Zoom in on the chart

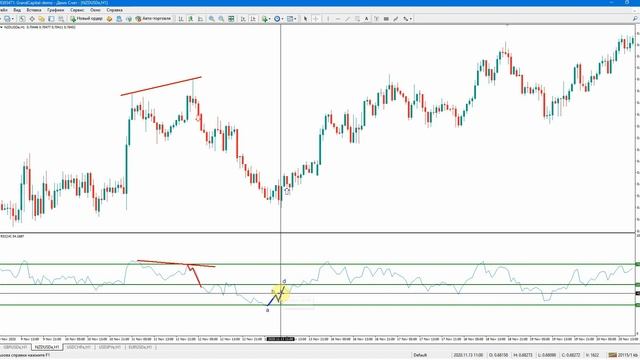[211, 19]
